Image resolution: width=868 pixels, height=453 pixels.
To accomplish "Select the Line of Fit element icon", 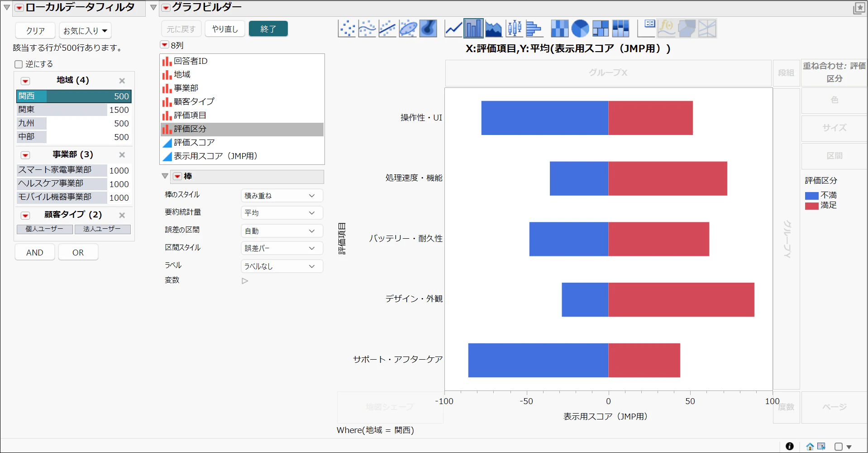I will click(x=387, y=29).
